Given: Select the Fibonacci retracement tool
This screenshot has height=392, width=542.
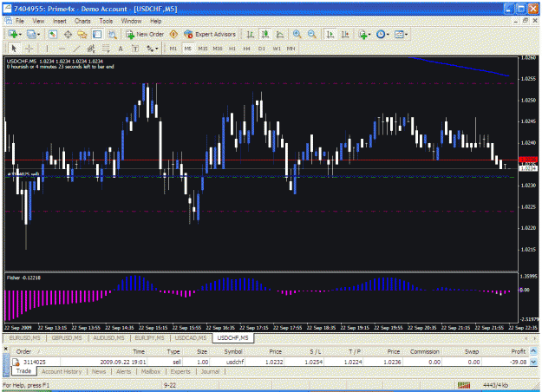Looking at the screenshot, I should (x=106, y=49).
